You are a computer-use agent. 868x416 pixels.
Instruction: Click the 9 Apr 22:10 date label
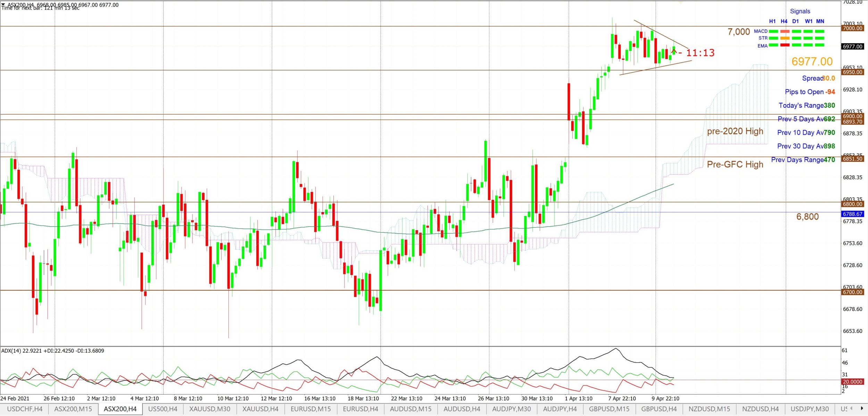pos(666,398)
